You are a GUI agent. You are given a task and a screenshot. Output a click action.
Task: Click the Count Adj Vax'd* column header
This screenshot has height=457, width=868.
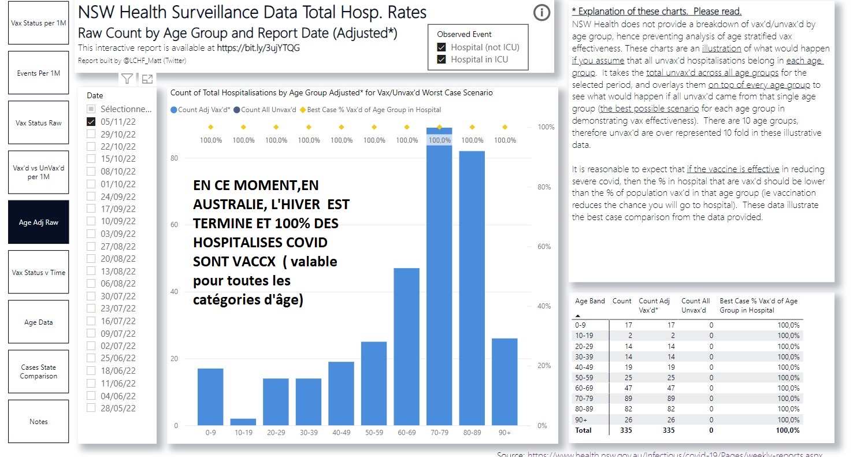(654, 305)
